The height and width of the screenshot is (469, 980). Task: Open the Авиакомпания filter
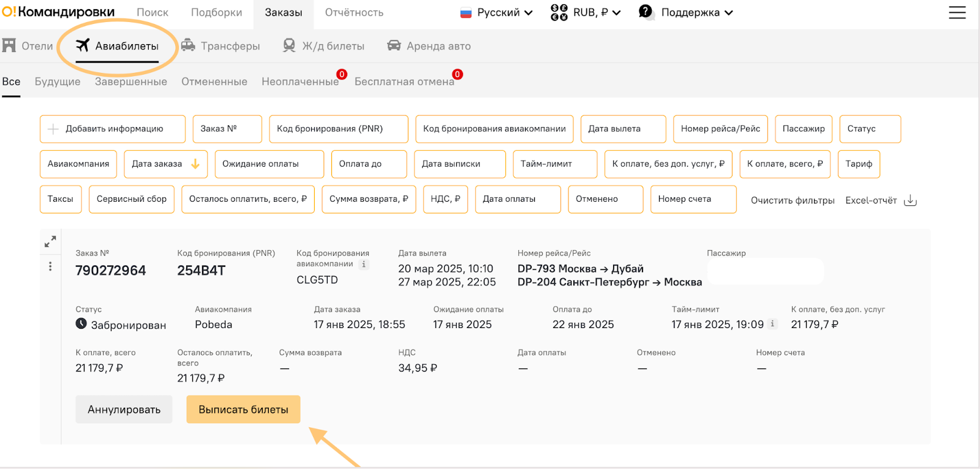pos(78,164)
